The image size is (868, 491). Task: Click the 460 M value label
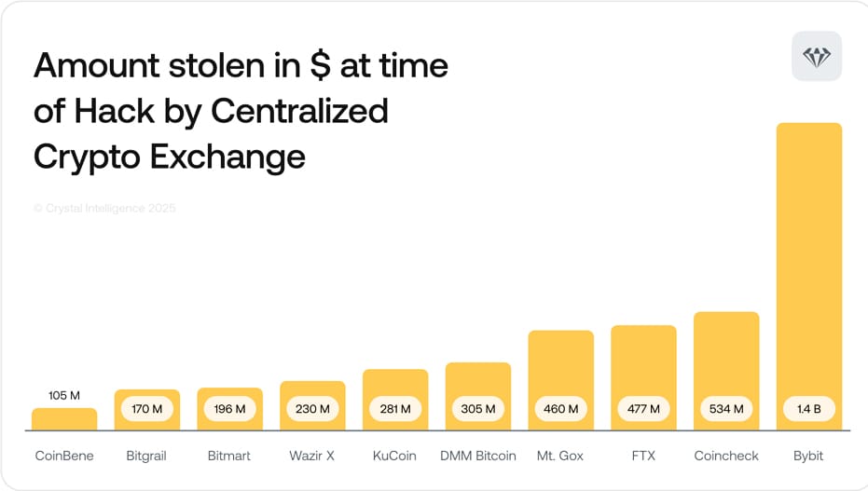[x=560, y=408]
